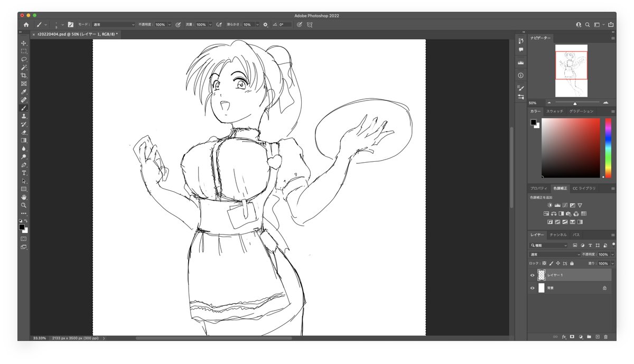Switch to the グラデーション tab

pyautogui.click(x=581, y=111)
